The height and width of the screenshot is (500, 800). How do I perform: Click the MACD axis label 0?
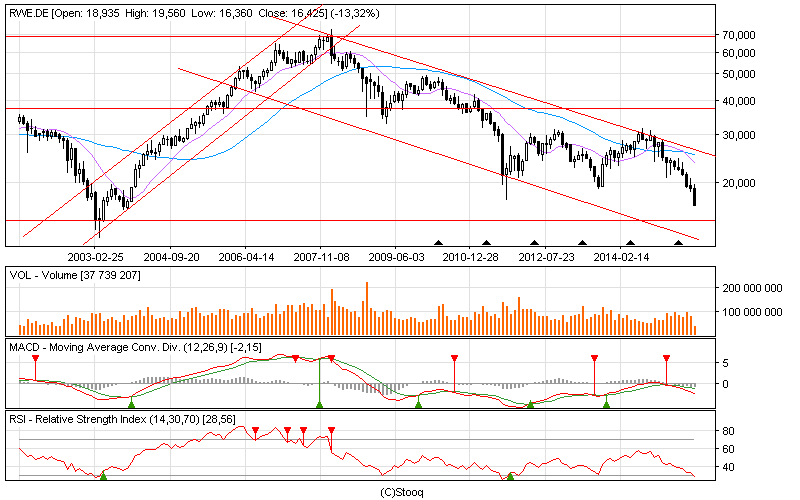pyautogui.click(x=726, y=384)
